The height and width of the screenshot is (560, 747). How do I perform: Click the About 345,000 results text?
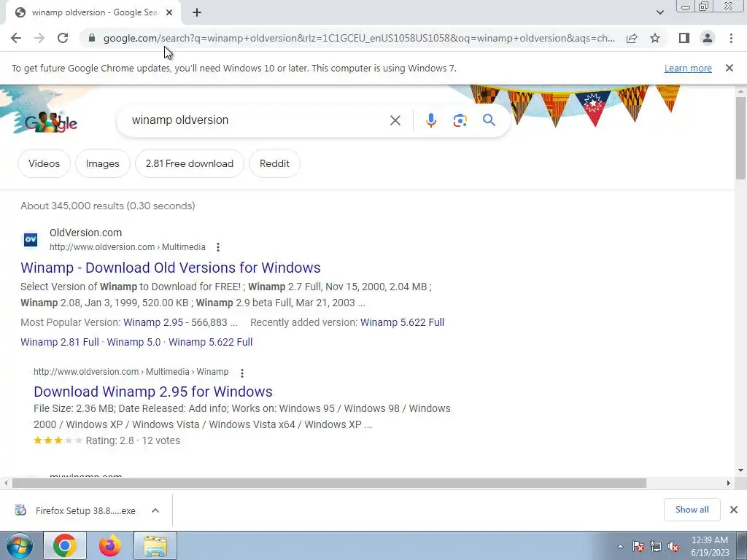[108, 206]
